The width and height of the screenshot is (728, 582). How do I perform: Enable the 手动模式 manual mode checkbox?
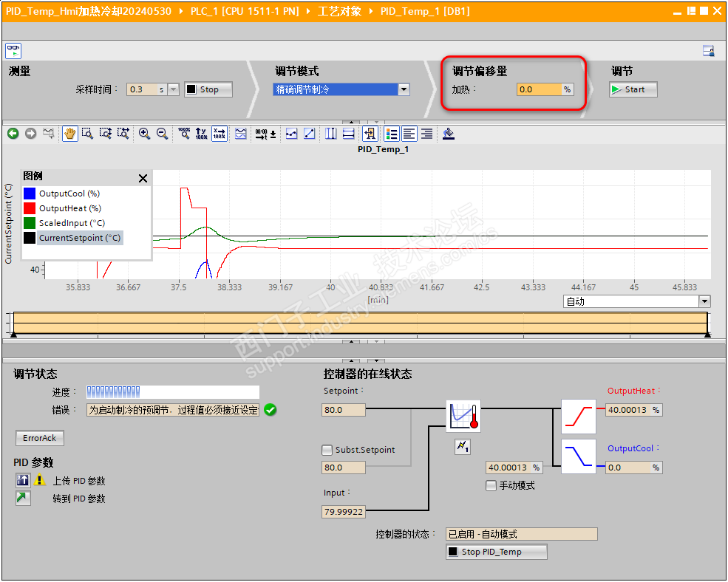click(491, 485)
